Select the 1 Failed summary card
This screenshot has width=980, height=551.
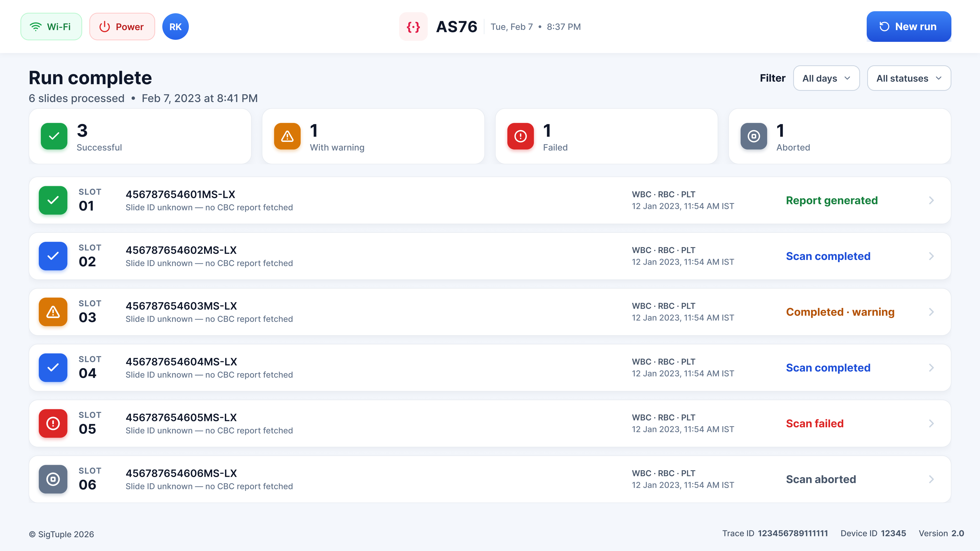[606, 136]
